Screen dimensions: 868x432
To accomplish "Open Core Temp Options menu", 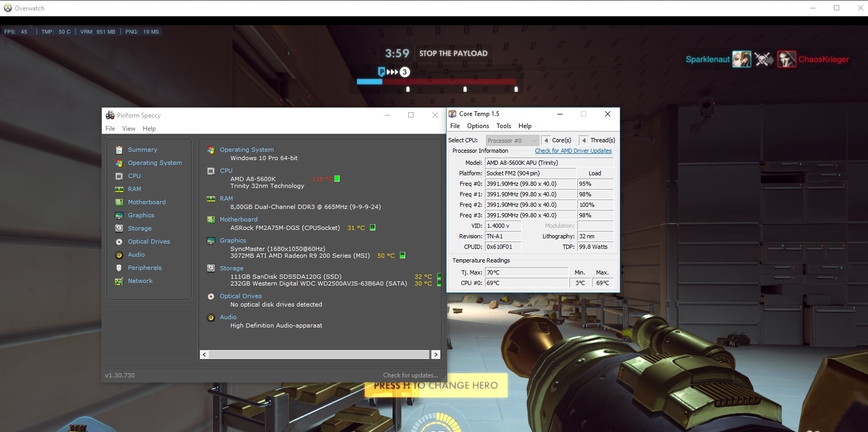I will click(478, 126).
